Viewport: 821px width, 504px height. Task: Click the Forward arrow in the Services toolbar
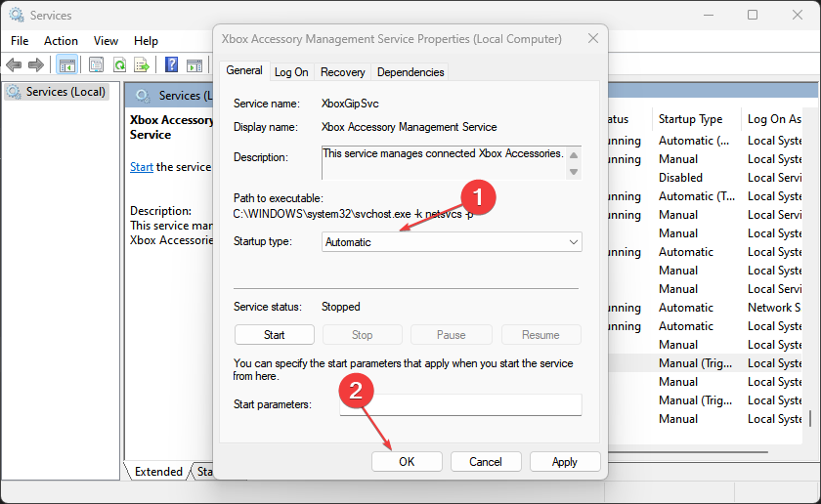click(35, 65)
